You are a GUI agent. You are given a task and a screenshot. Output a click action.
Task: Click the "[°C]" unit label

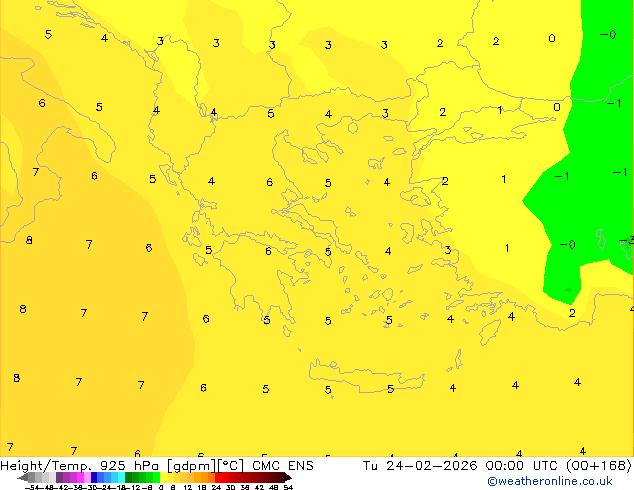pyautogui.click(x=231, y=466)
